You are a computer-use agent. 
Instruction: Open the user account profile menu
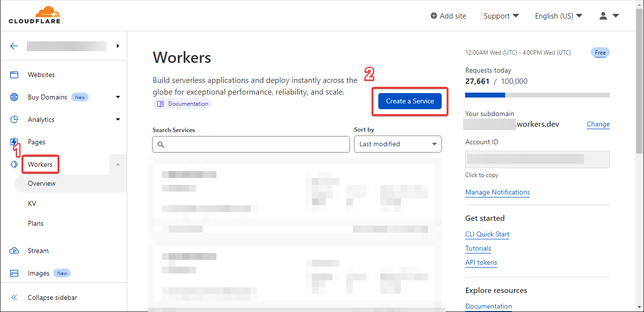pyautogui.click(x=609, y=16)
